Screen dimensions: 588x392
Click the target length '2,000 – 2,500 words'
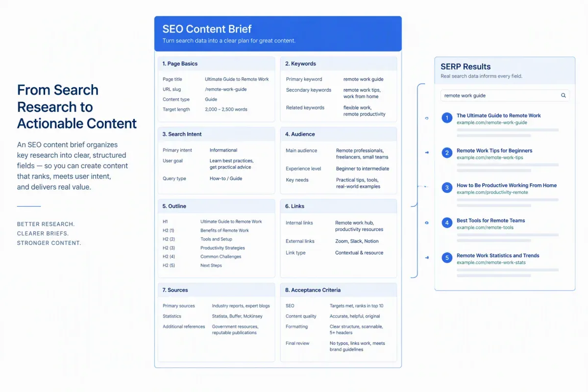[x=226, y=109]
